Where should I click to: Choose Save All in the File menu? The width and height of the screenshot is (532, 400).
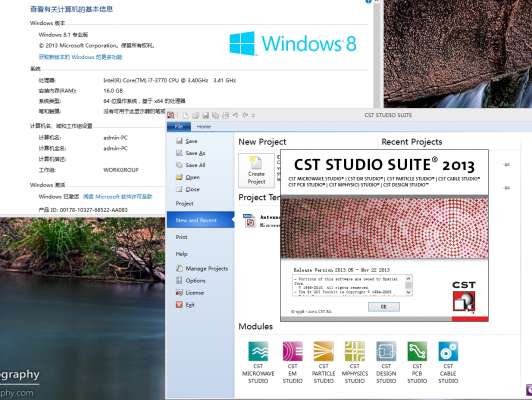click(190, 165)
